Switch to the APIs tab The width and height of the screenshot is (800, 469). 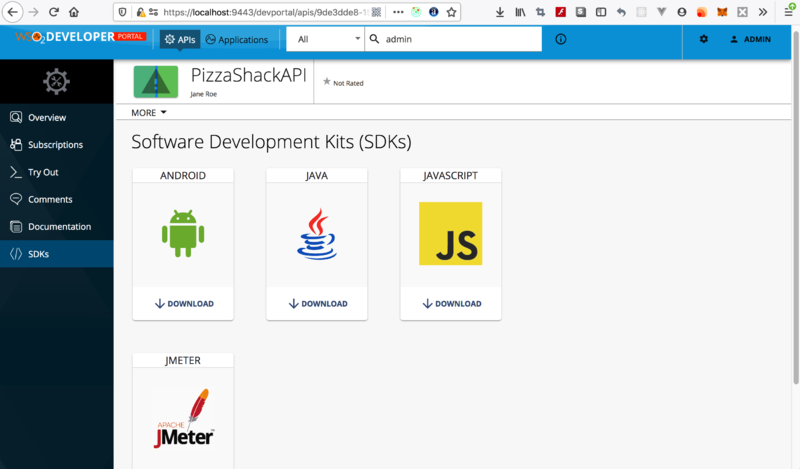pyautogui.click(x=179, y=39)
